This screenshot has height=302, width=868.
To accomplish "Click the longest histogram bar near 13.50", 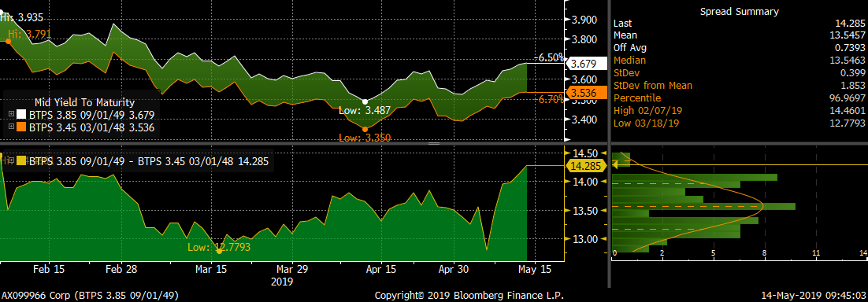I will click(703, 206).
